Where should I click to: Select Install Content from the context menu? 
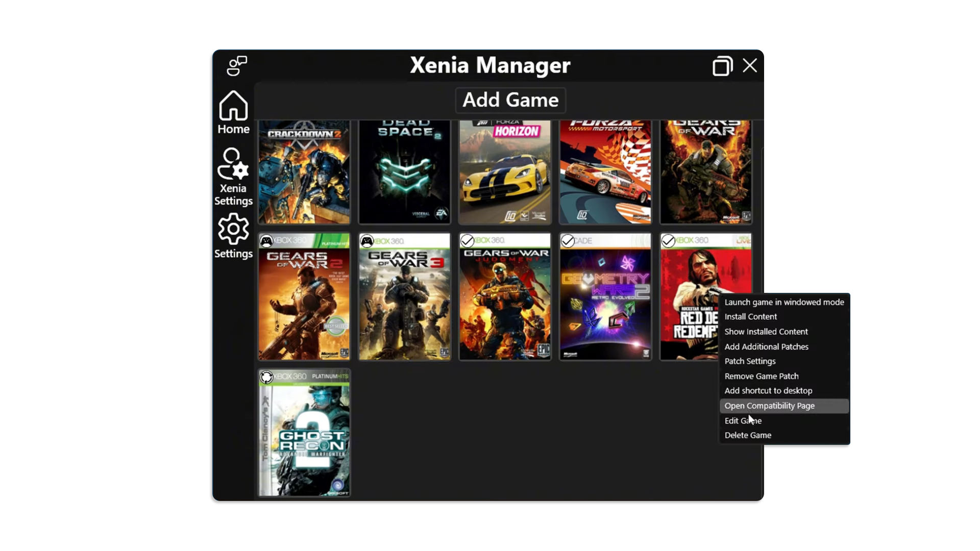coord(750,316)
